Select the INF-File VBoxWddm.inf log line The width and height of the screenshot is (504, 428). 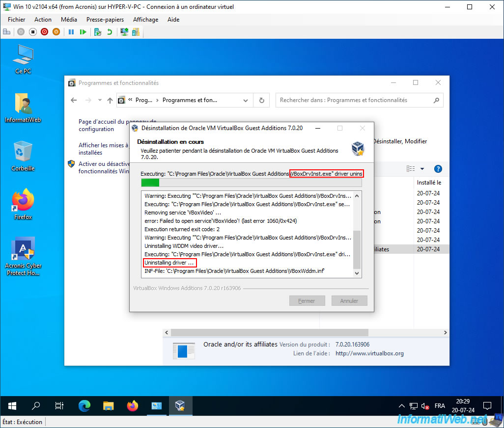[234, 271]
